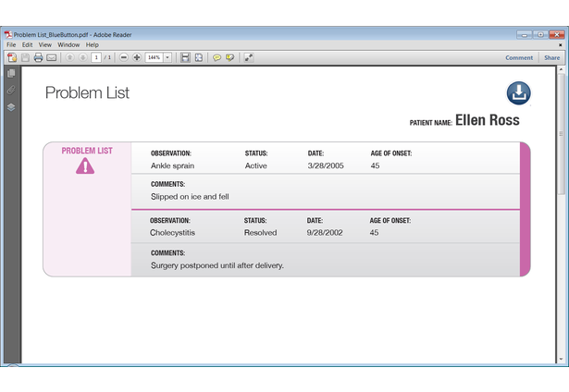
Task: Select the highlight text tool
Action: (x=230, y=57)
